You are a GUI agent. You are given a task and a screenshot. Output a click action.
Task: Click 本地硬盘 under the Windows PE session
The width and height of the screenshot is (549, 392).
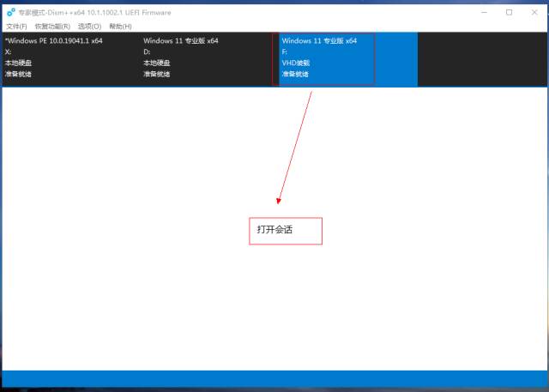[18, 63]
